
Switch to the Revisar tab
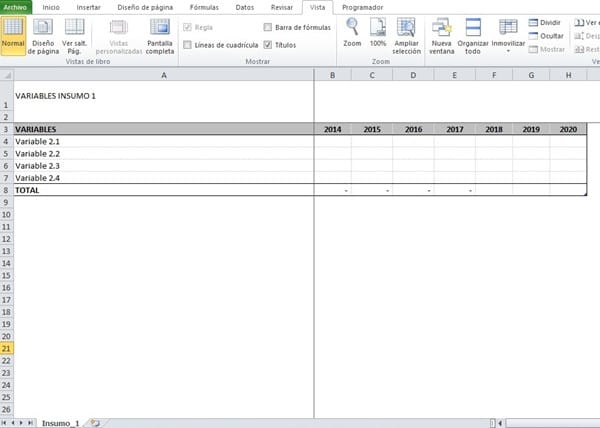pos(282,7)
